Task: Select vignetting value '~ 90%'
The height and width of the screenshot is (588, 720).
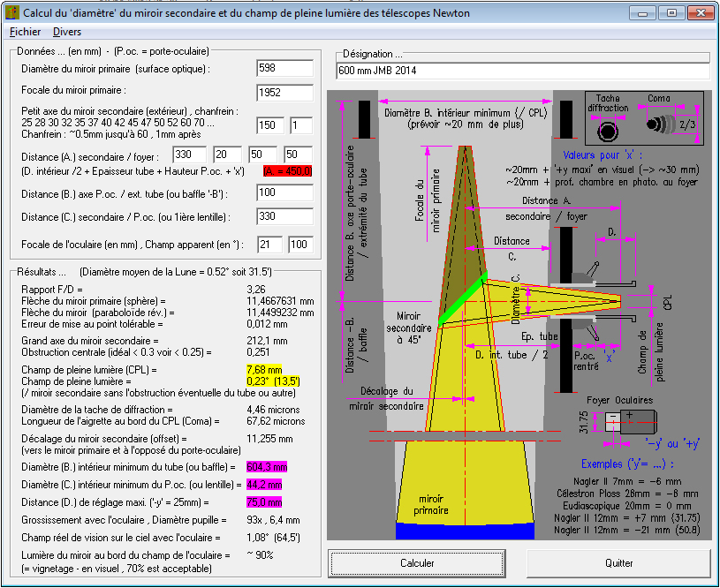Action: [x=260, y=555]
